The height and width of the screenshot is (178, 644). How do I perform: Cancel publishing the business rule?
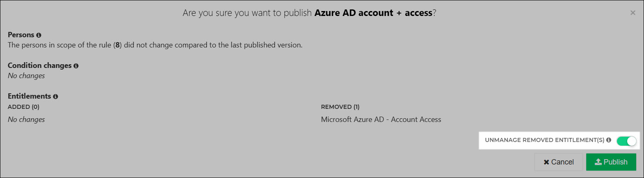(558, 162)
